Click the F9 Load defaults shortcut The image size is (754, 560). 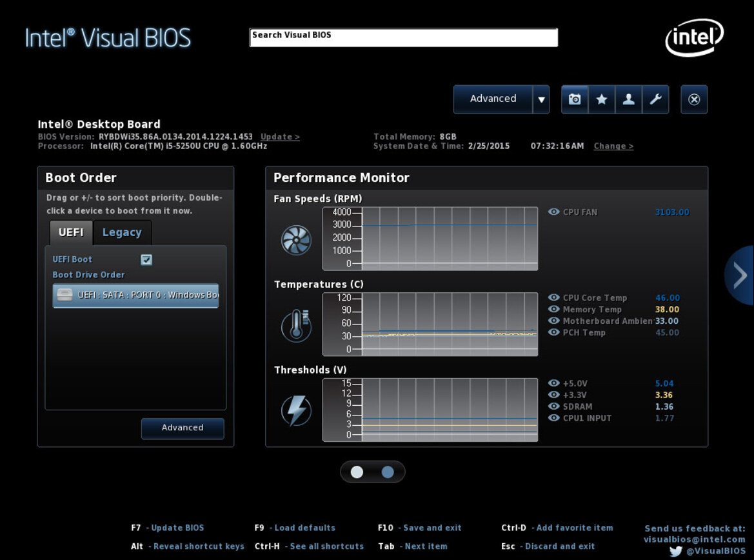point(295,528)
